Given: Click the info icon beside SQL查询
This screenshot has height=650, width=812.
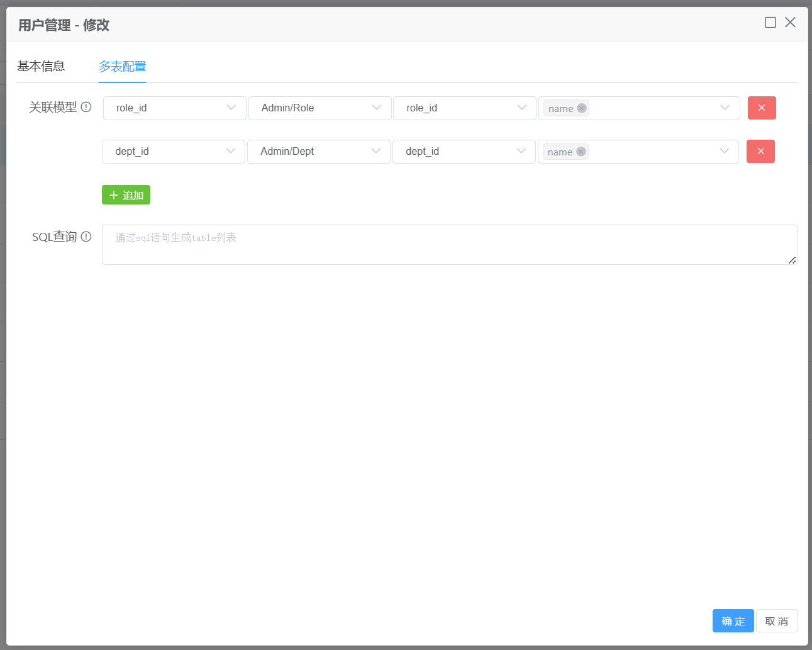Looking at the screenshot, I should pos(86,237).
